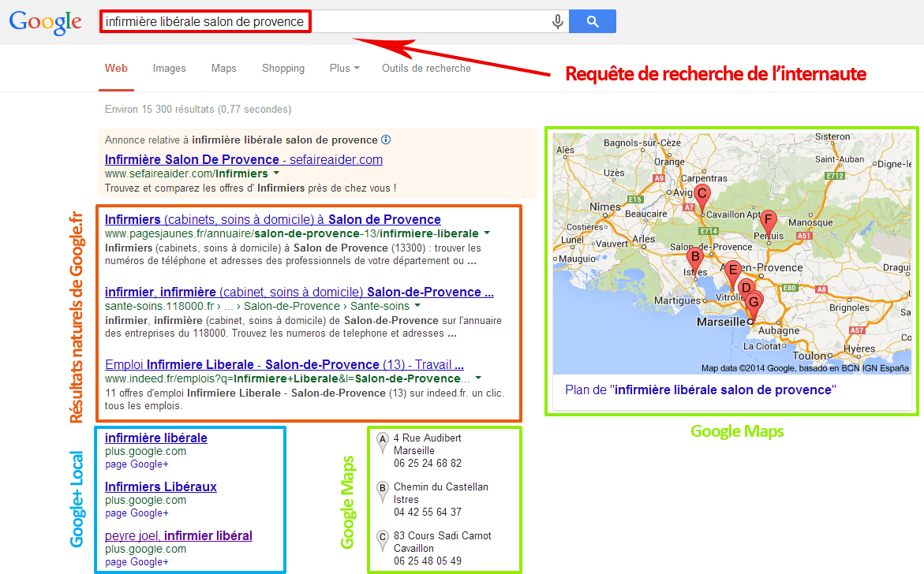Click map pin C near Cavaillon
The width and height of the screenshot is (924, 574).
pos(701,196)
